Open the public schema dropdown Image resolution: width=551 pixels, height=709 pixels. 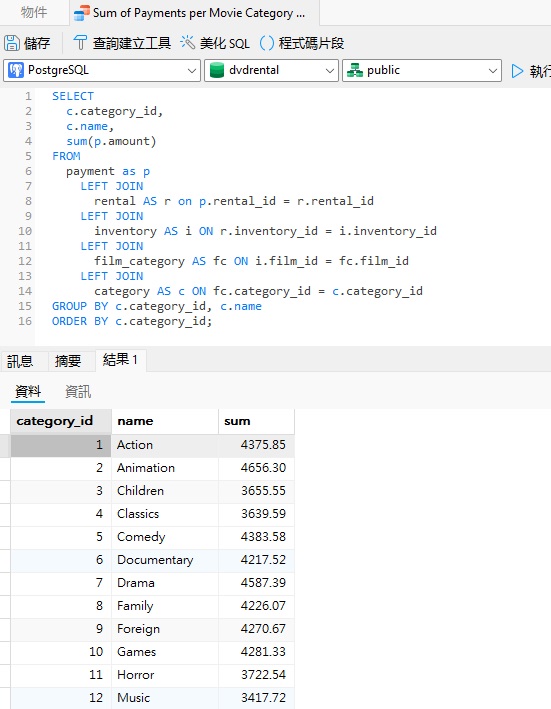click(x=422, y=71)
